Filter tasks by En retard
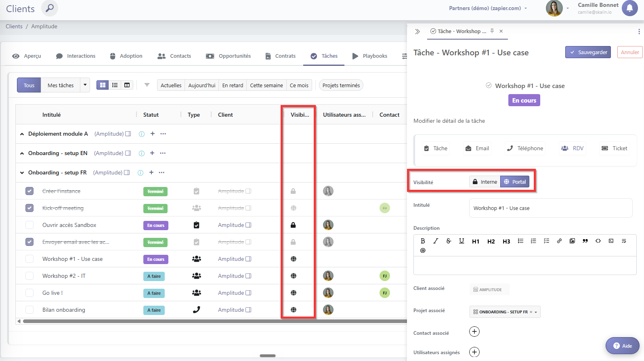The width and height of the screenshot is (644, 361). [x=233, y=85]
